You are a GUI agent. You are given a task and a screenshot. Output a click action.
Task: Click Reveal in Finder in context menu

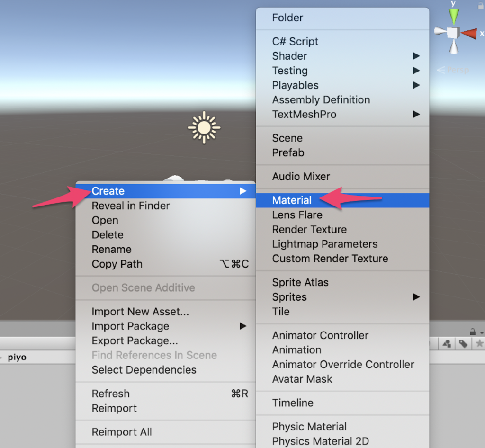pyautogui.click(x=165, y=206)
